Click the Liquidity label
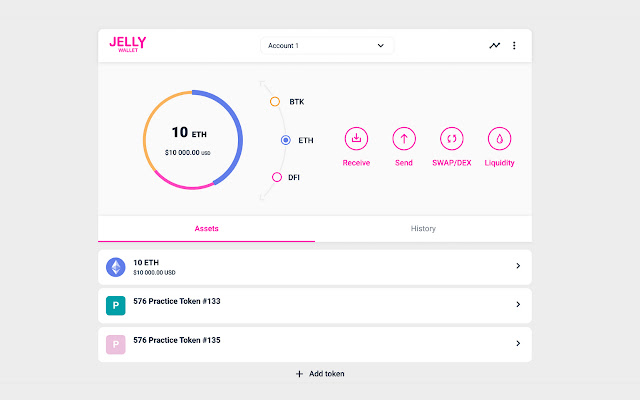This screenshot has width=640, height=400. pyautogui.click(x=500, y=163)
